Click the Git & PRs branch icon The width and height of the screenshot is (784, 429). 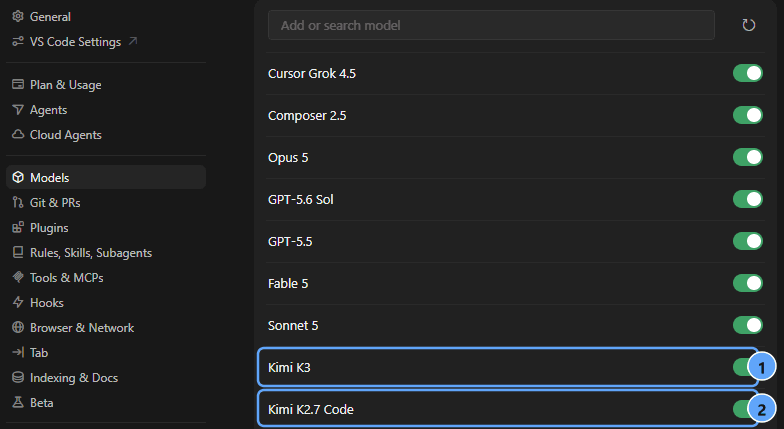pyautogui.click(x=18, y=202)
